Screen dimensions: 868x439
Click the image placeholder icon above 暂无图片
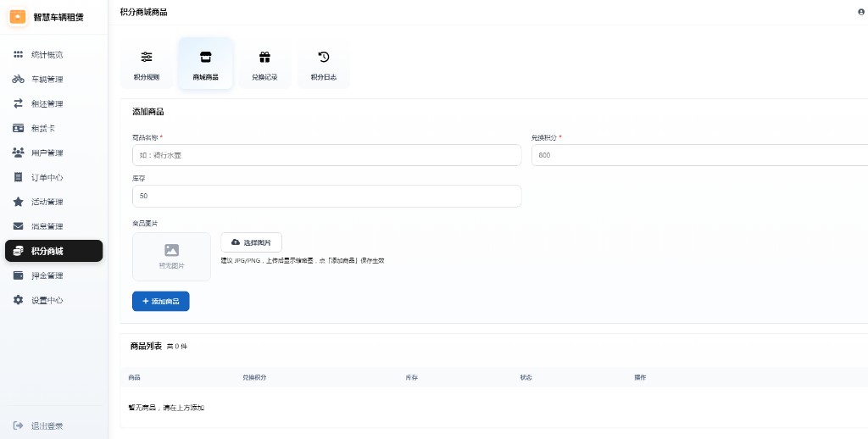(171, 250)
